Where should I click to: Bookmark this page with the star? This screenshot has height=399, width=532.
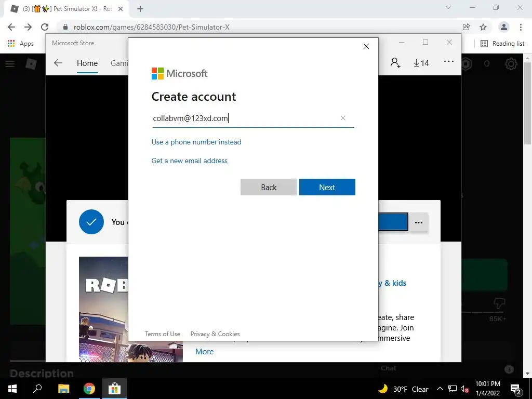[x=483, y=27]
